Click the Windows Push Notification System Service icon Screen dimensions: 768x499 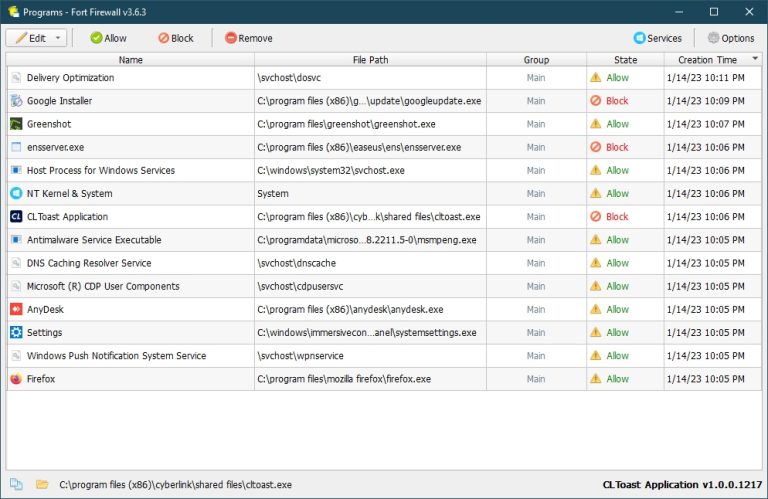click(16, 356)
